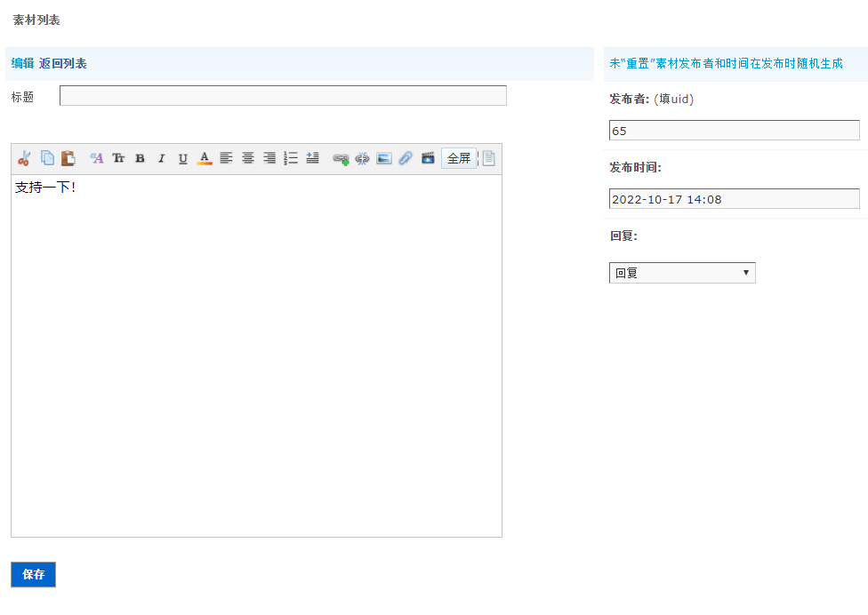Click the indent list icon
This screenshot has height=615, width=868.
point(313,158)
